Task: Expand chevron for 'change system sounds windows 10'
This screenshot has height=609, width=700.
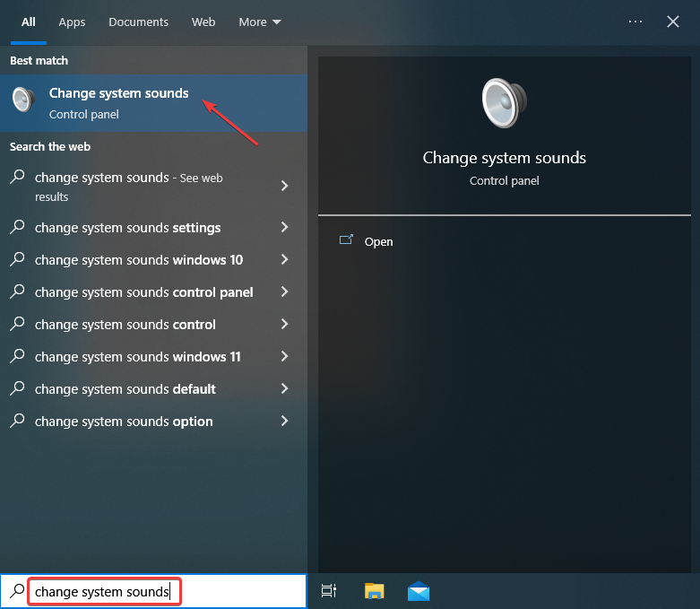Action: (x=284, y=259)
